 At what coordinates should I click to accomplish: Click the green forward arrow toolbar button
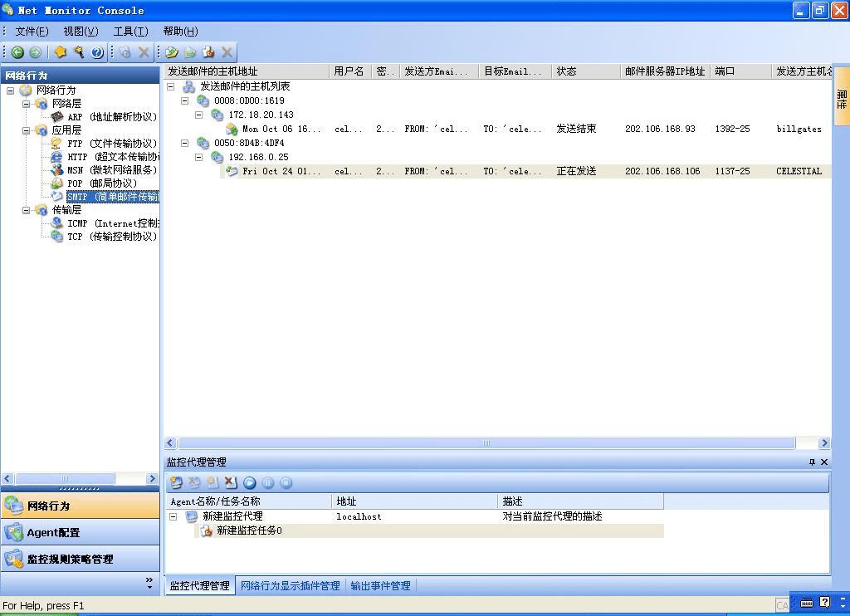pos(35,52)
